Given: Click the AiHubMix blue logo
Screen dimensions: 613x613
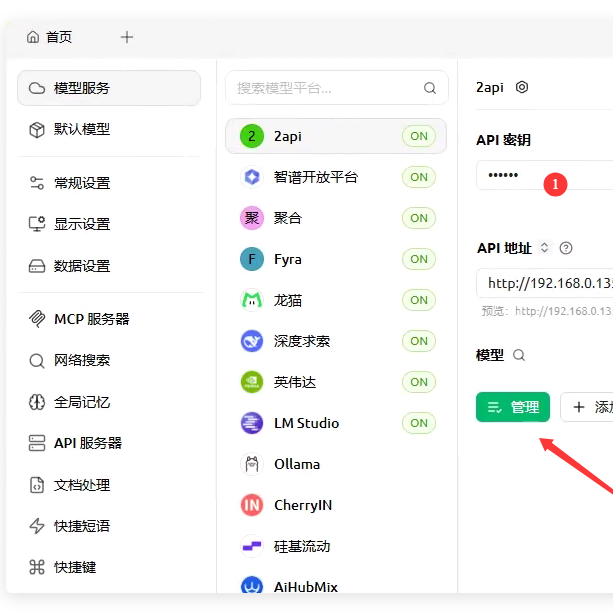Looking at the screenshot, I should point(252,585).
